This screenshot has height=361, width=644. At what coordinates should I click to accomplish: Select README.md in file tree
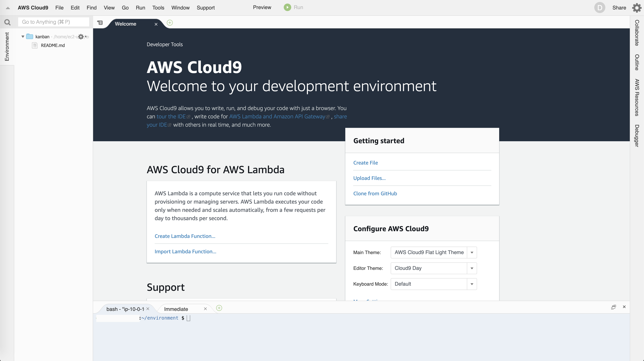pyautogui.click(x=53, y=45)
